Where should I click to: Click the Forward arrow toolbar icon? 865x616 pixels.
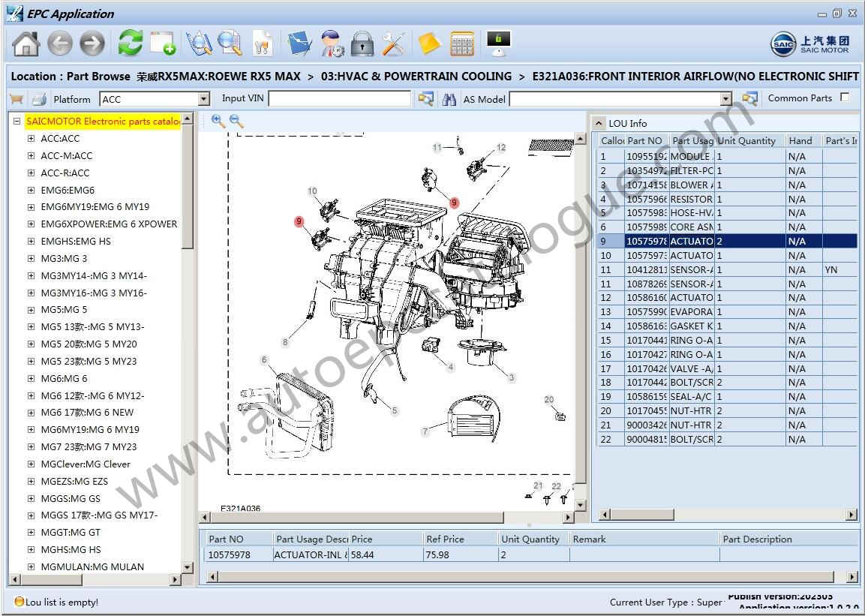pos(92,44)
